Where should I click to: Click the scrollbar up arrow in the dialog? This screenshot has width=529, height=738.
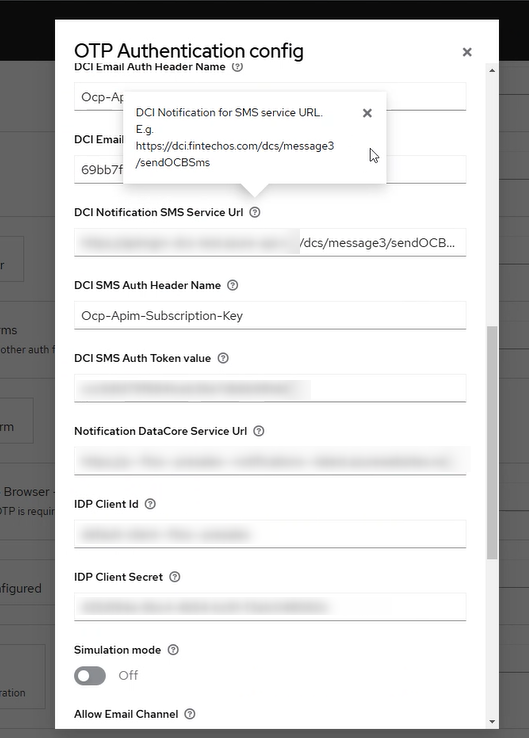[x=492, y=71]
